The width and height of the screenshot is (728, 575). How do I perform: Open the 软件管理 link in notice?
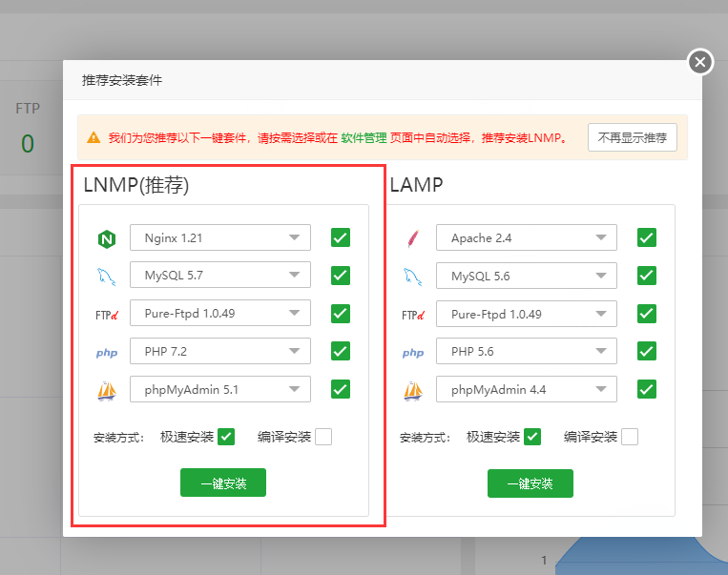(364, 138)
